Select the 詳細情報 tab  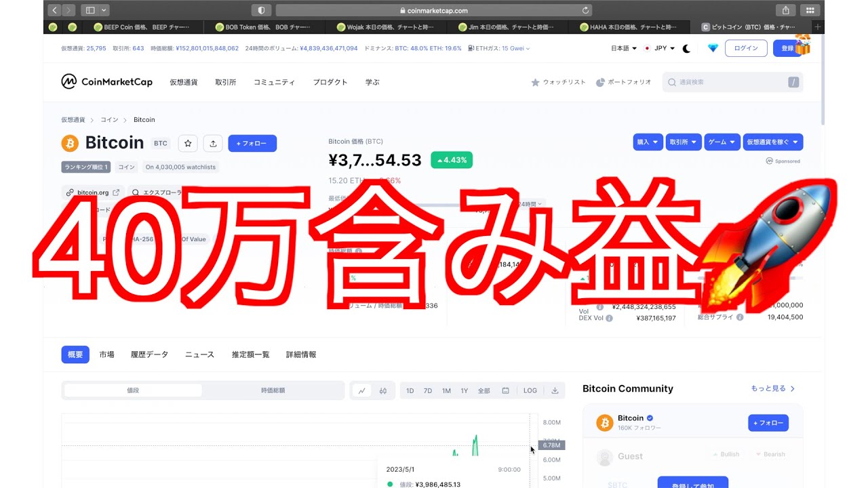click(301, 354)
